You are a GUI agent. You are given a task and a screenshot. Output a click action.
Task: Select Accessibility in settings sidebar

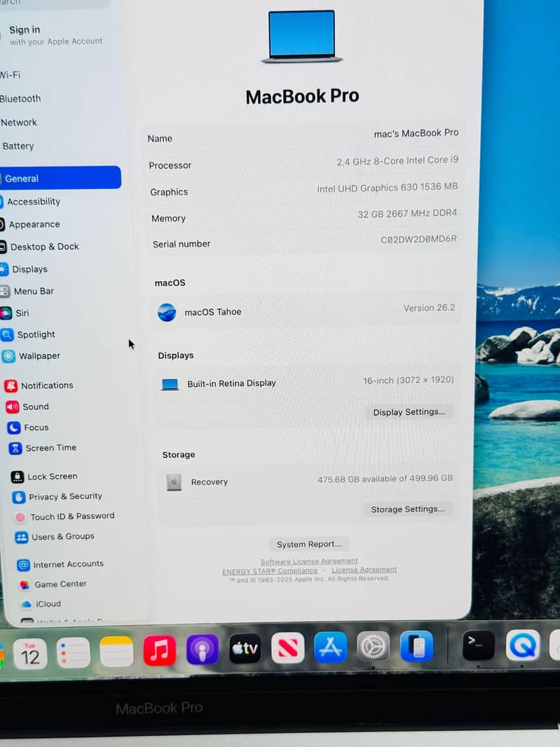pos(31,202)
